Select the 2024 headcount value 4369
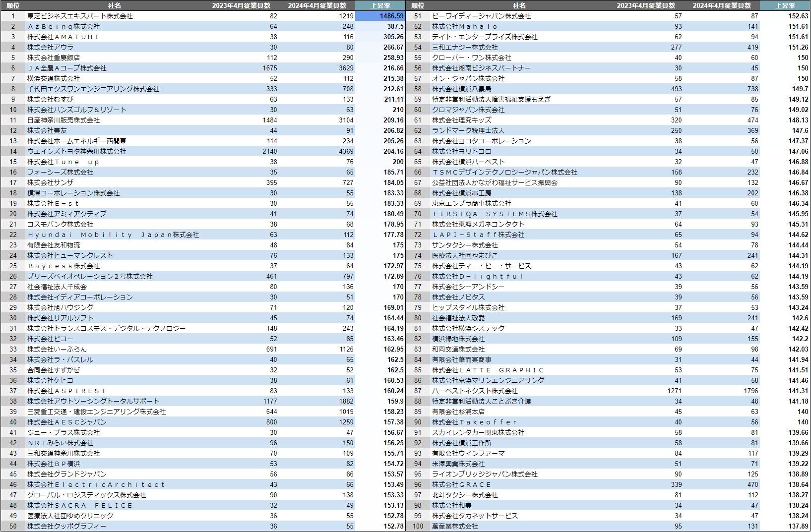The image size is (811, 532). 346,151
